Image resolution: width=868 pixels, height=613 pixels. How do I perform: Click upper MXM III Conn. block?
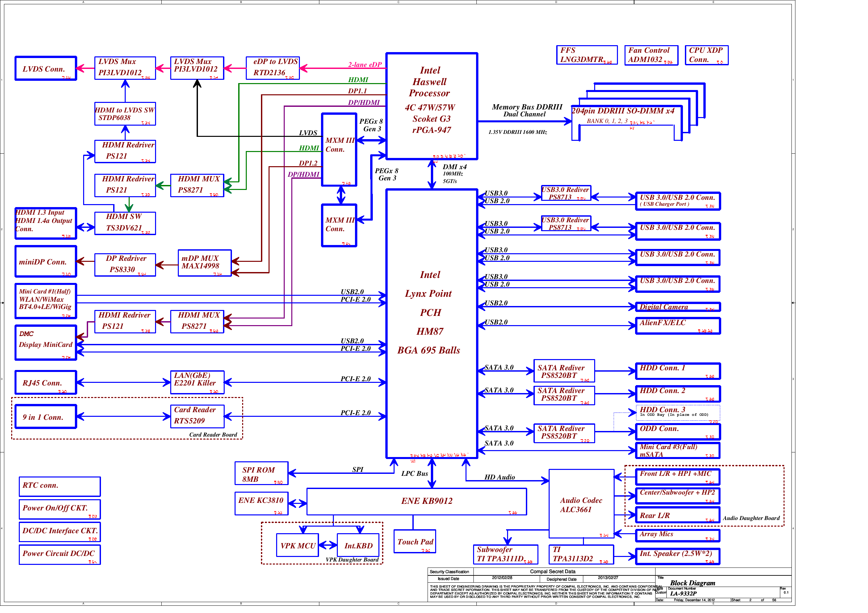pos(339,150)
